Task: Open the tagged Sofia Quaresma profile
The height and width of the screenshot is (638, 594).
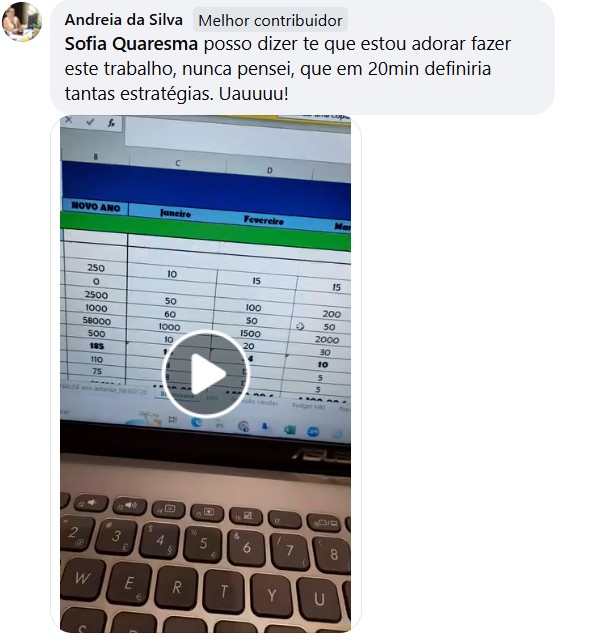Action: coord(131,44)
